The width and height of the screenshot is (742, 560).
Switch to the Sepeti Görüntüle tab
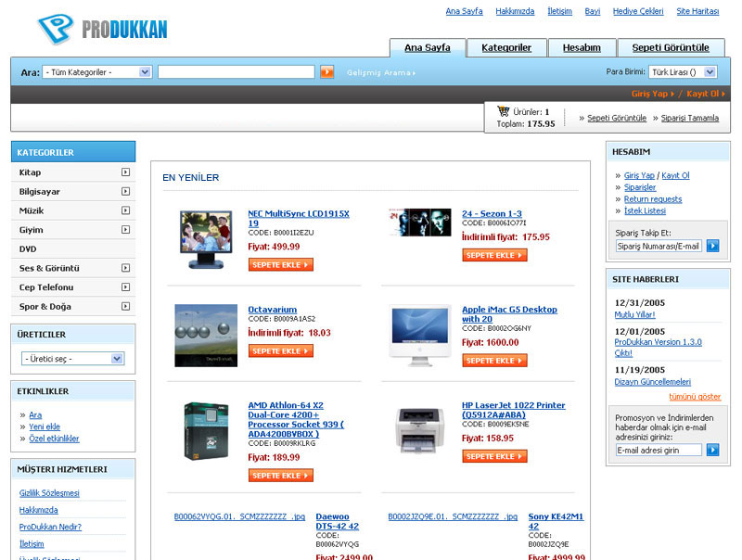click(x=671, y=48)
